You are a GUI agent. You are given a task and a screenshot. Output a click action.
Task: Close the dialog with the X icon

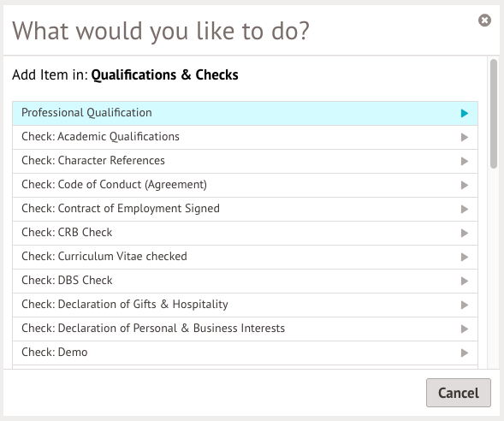point(484,21)
